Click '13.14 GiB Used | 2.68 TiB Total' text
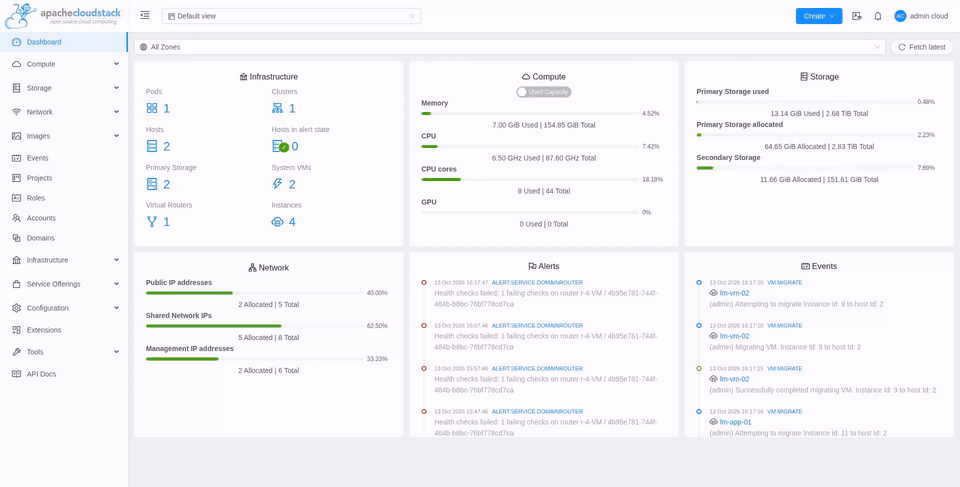The height and width of the screenshot is (487, 960). pos(819,113)
